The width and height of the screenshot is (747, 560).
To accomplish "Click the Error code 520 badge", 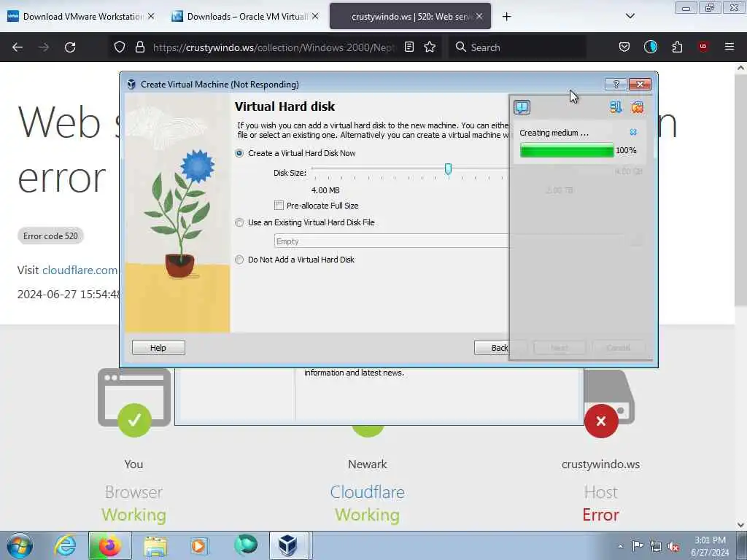I will tap(50, 236).
